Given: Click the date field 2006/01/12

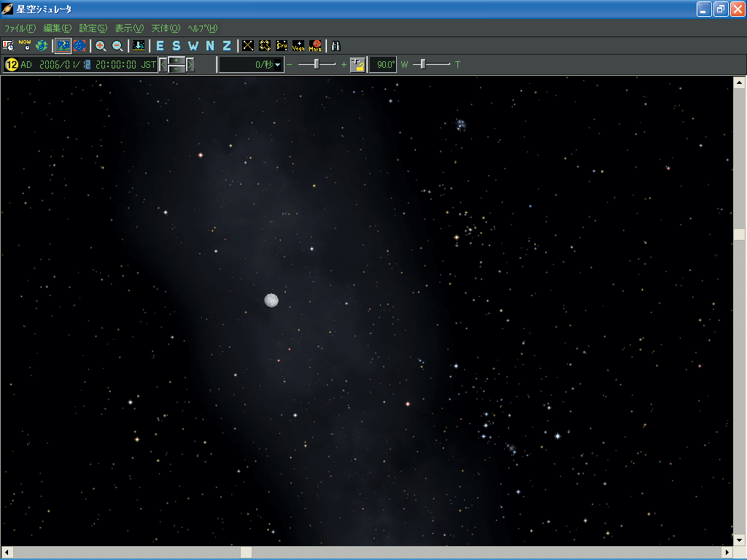Looking at the screenshot, I should (x=65, y=65).
